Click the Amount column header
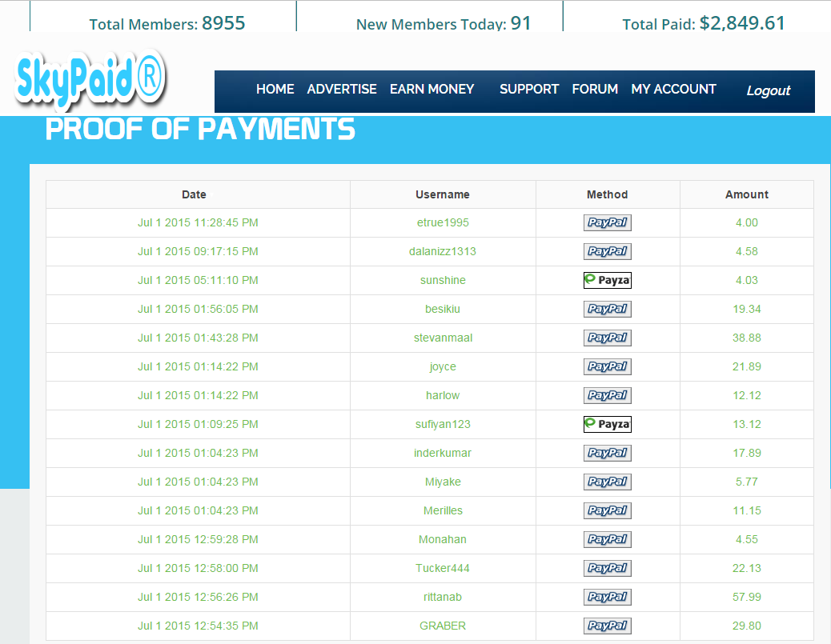The height and width of the screenshot is (644, 831). (747, 194)
